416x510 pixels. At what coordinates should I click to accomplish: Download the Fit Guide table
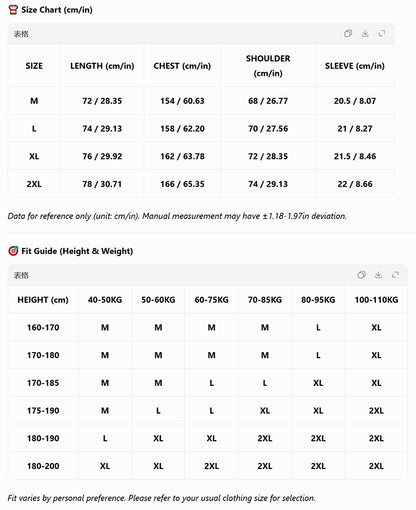click(x=378, y=275)
